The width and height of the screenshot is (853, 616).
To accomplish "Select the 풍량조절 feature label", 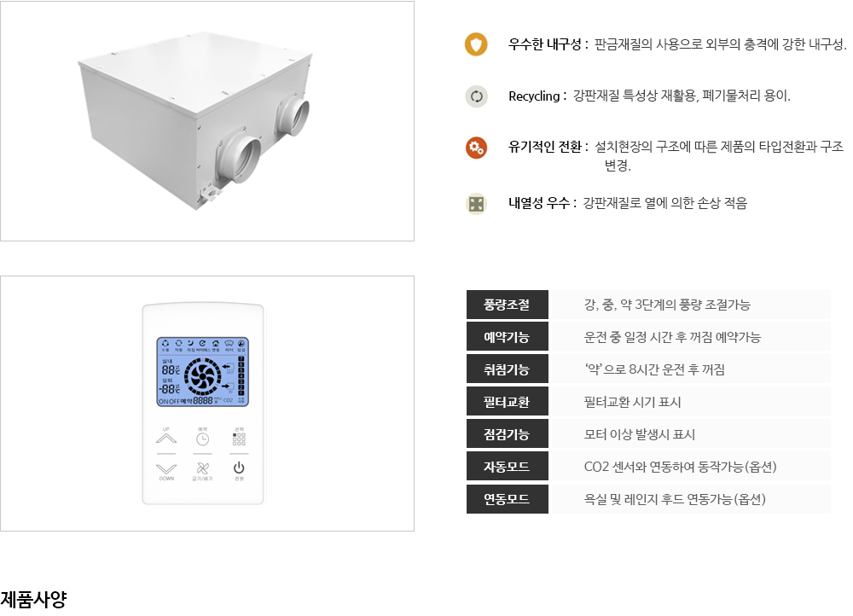I will pyautogui.click(x=507, y=305).
